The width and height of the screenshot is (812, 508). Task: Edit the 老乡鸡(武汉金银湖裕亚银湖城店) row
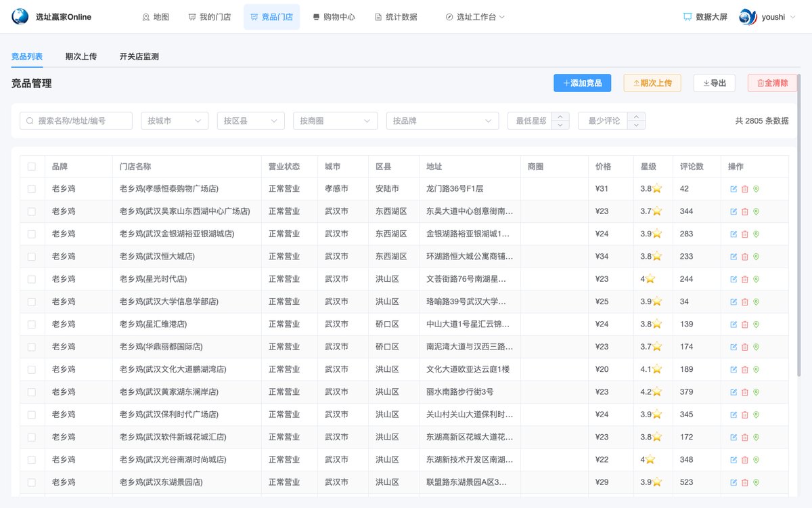click(734, 234)
